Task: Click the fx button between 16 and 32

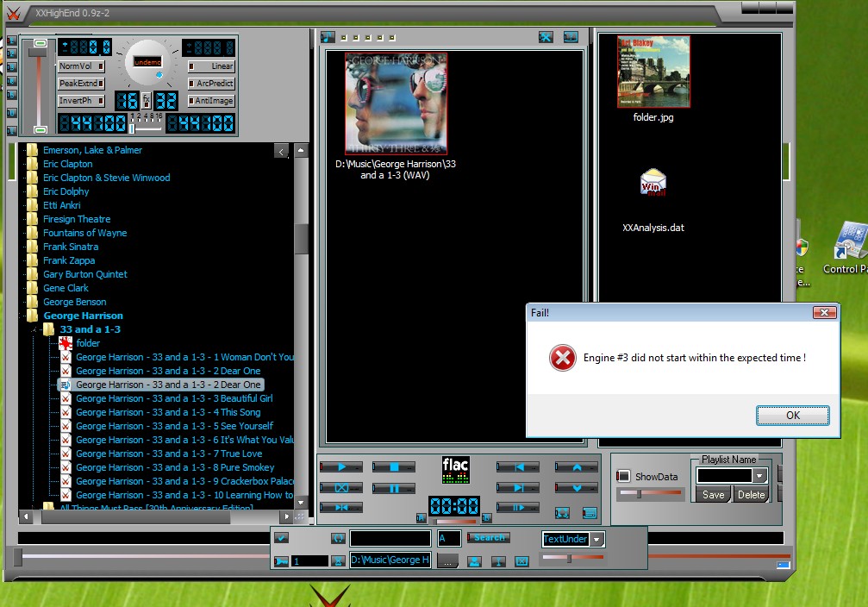Action: [x=147, y=101]
